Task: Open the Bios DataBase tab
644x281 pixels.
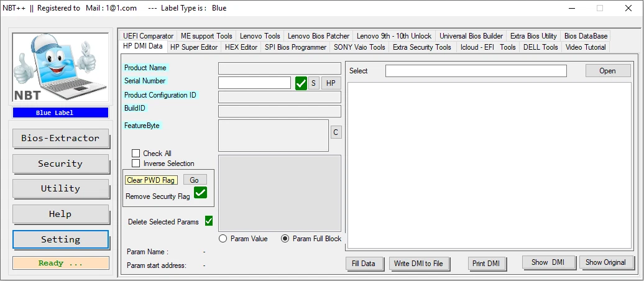Action: [586, 35]
